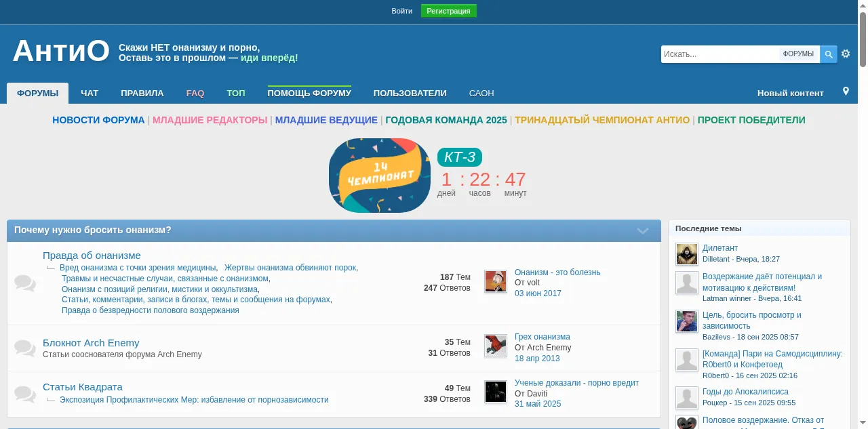Open recent topic Пари на Самодисциплину
Image resolution: width=868 pixels, height=429 pixels.
click(772, 359)
